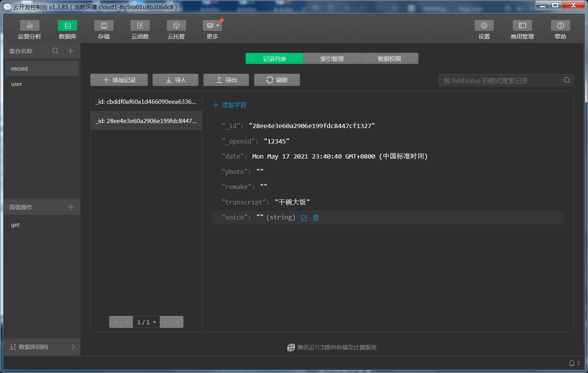The width and height of the screenshot is (588, 373).
Task: Go to first page of records
Action: coord(115,322)
